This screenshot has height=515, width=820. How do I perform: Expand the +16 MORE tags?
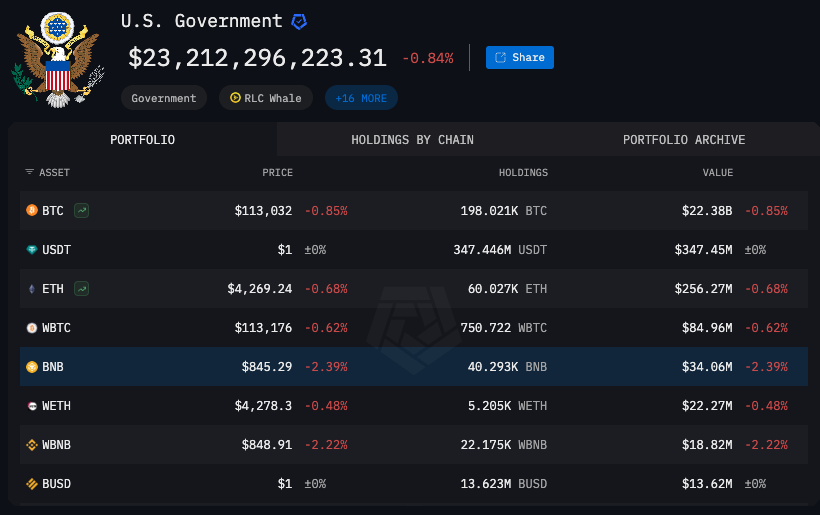(361, 98)
